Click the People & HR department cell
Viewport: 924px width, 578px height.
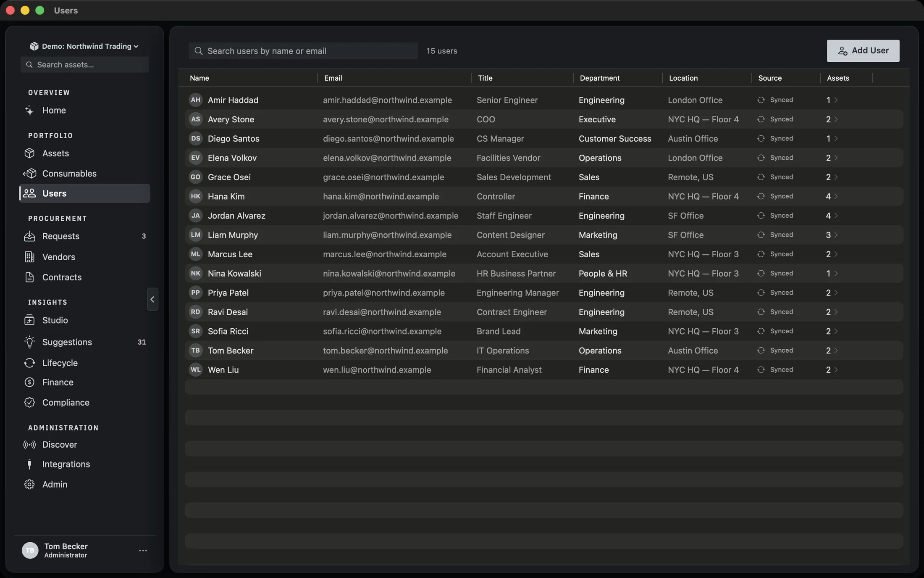(x=603, y=274)
